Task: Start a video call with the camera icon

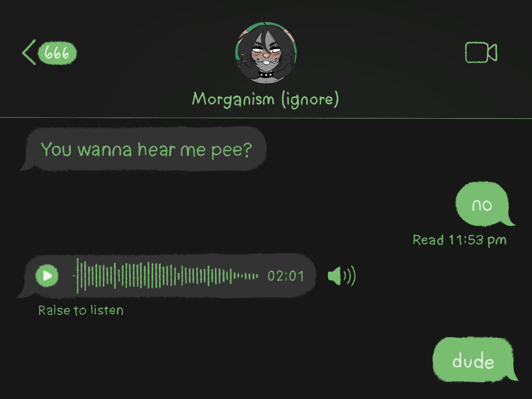Action: tap(481, 52)
